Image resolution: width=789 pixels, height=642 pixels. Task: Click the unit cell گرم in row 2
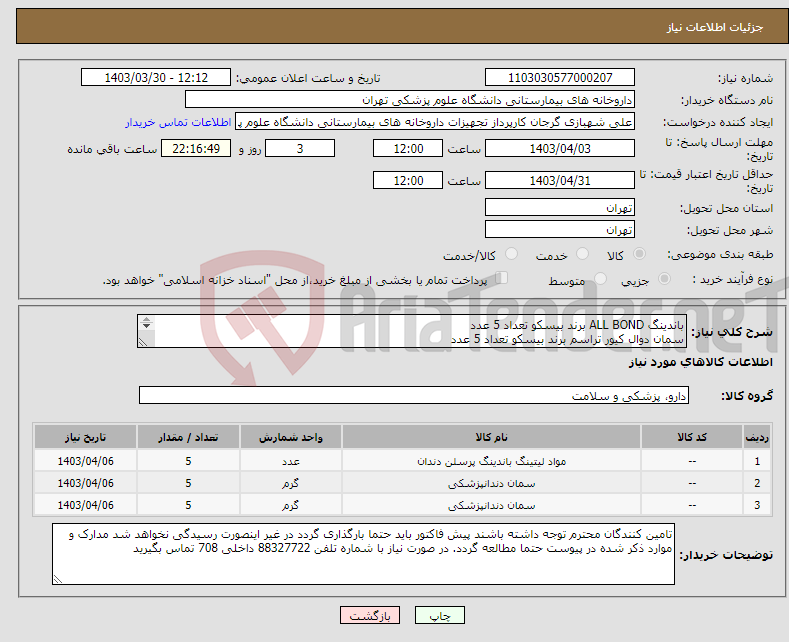pos(291,484)
